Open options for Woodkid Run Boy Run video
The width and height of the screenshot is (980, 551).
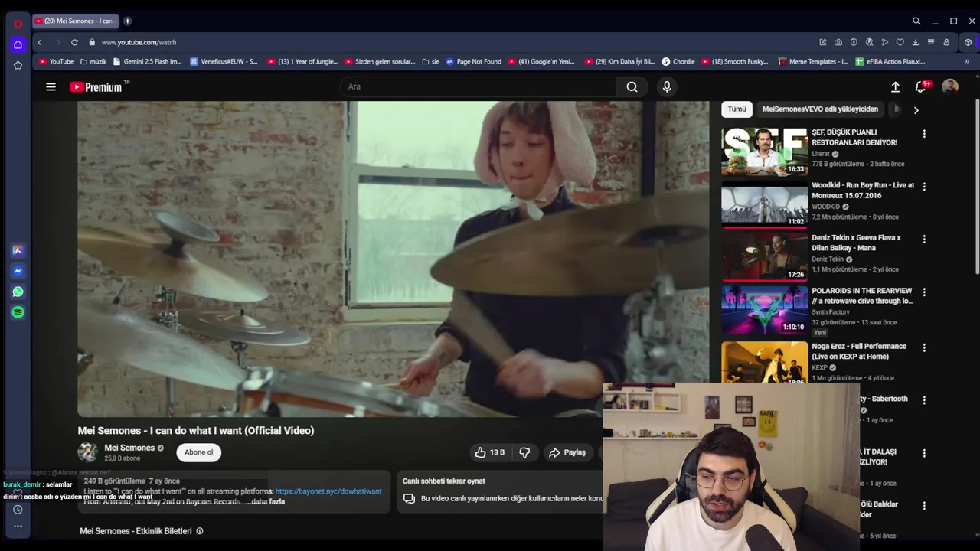924,187
